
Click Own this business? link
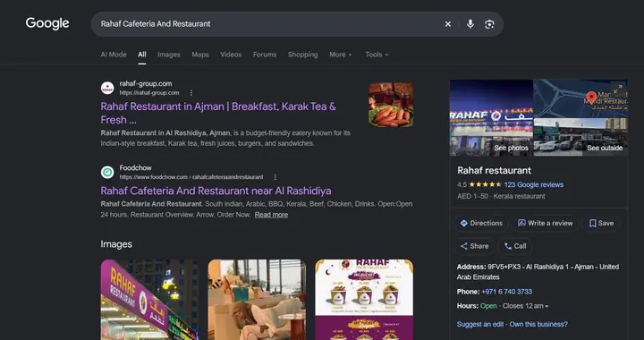[538, 325]
